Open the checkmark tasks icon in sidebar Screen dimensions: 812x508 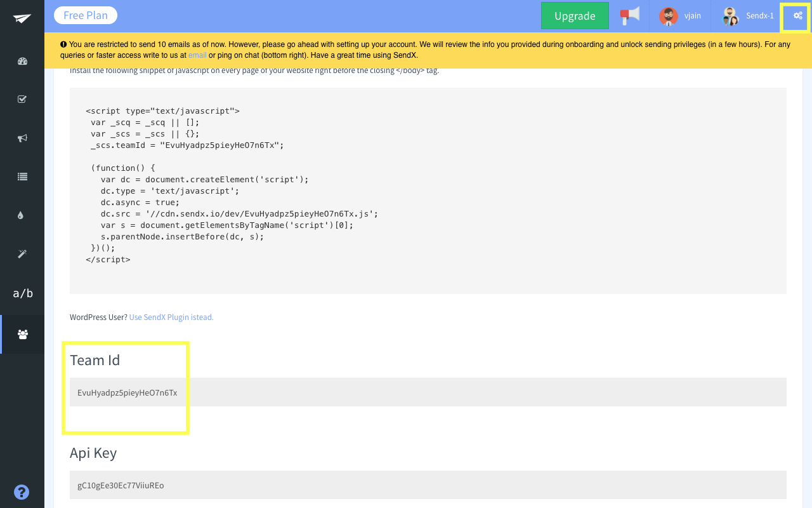(x=22, y=100)
